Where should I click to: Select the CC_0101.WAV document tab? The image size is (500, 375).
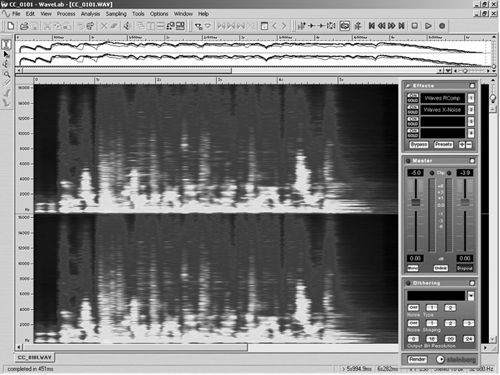[34, 357]
